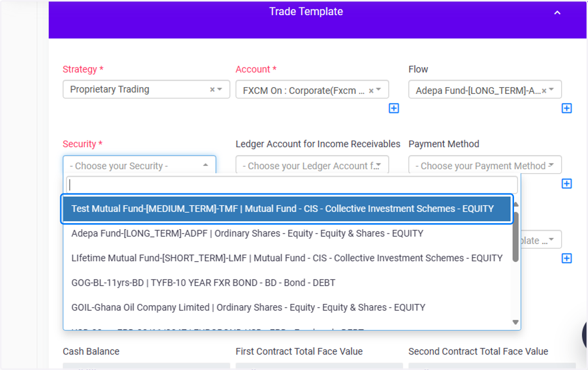Open the Account dropdown arrow
This screenshot has width=588, height=370.
(x=379, y=91)
